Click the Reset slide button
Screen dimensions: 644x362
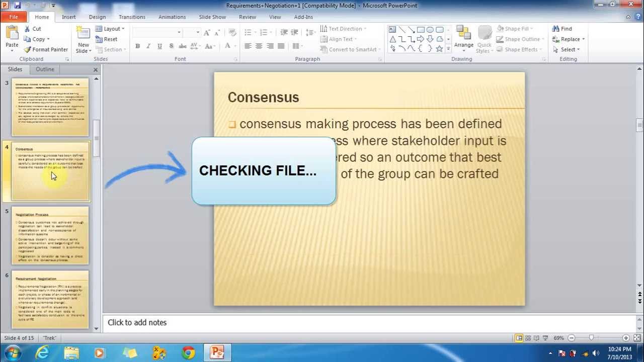click(106, 39)
